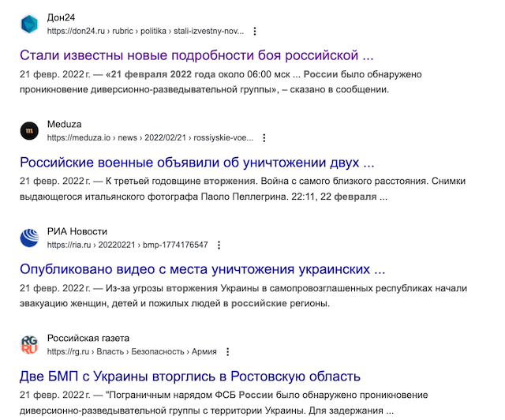Viewport: 505px width, 420px height.
Task: Open the three-dot menu for the don24.ru result
Action: [255, 32]
